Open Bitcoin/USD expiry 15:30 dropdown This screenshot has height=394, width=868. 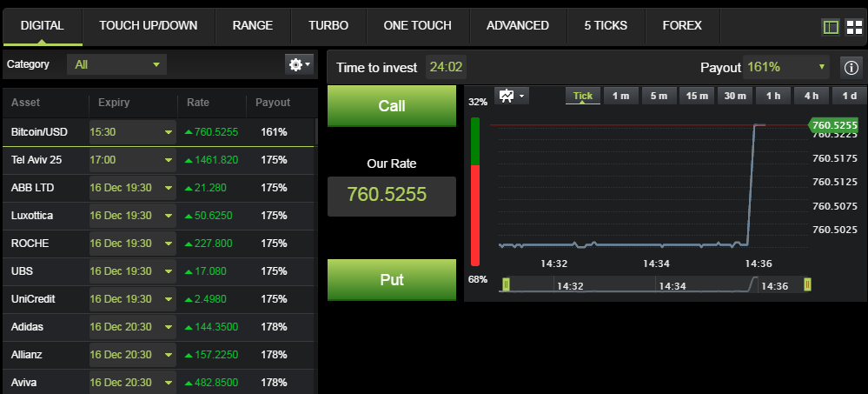(x=132, y=132)
